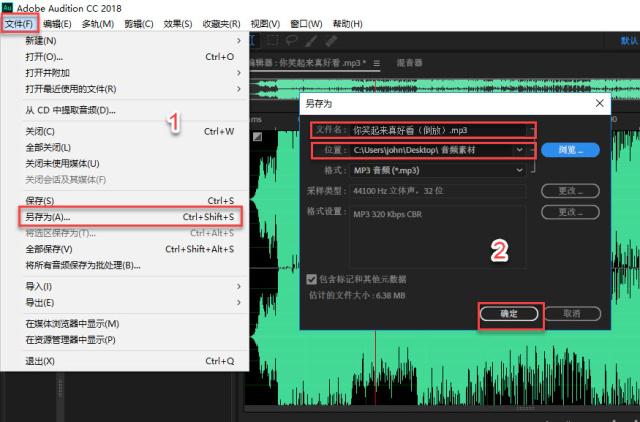Click the MP3 320 Kbps CBR settings text

387,214
